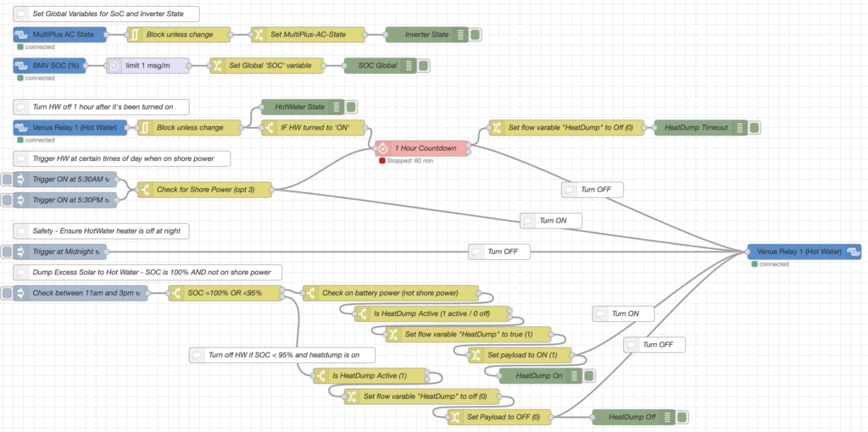This screenshot has height=432, width=868.
Task: Click Set flow varable HeatDump to true (1) node
Action: pos(469,334)
